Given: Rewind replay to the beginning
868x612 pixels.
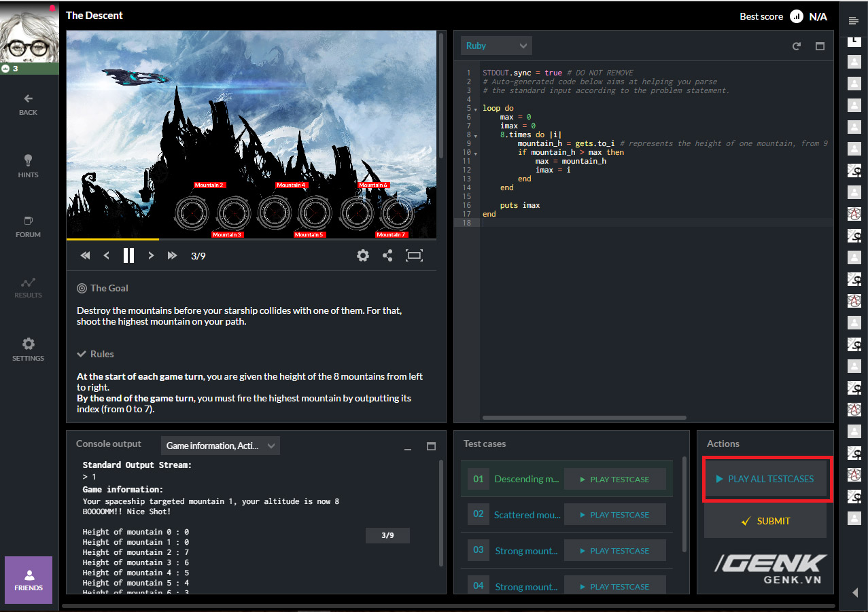Looking at the screenshot, I should click(85, 255).
